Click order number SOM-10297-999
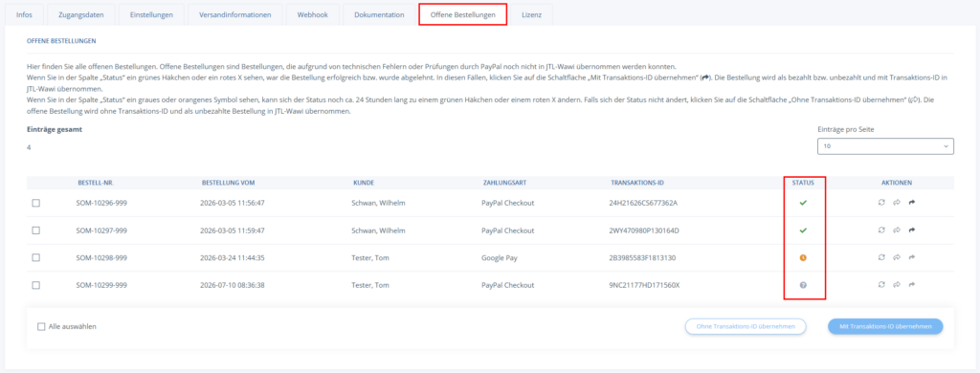Viewport: 980px width, 373px height. (101, 230)
